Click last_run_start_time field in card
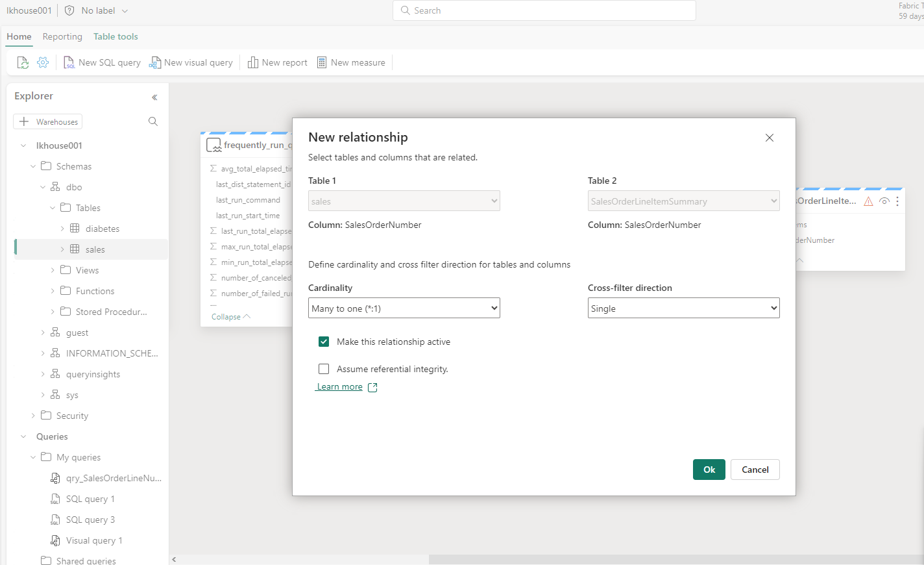924x565 pixels. [248, 216]
